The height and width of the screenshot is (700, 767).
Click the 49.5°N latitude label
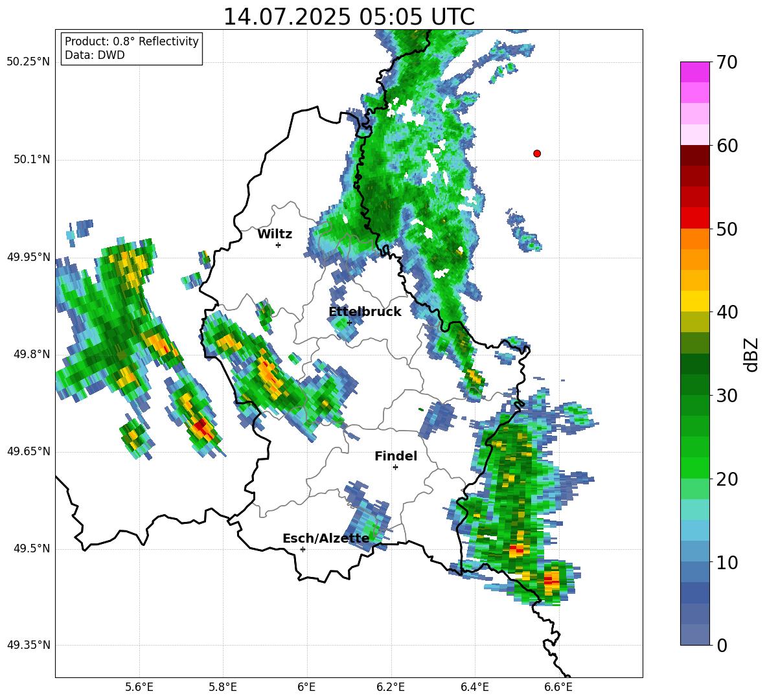(x=32, y=548)
